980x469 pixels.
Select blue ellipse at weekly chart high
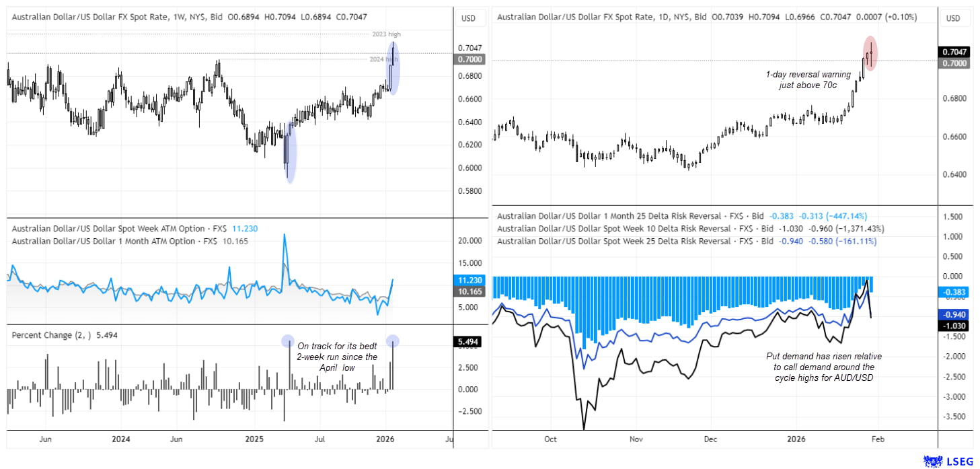click(x=394, y=68)
